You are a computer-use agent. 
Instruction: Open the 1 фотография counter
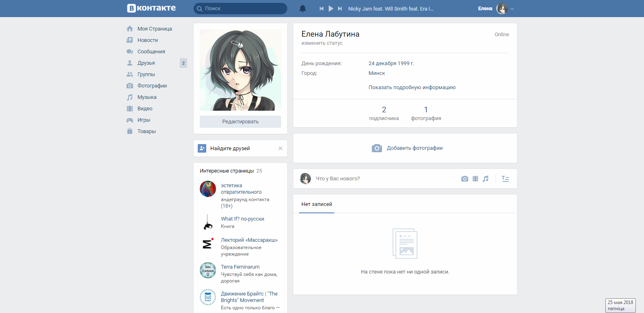click(x=426, y=113)
